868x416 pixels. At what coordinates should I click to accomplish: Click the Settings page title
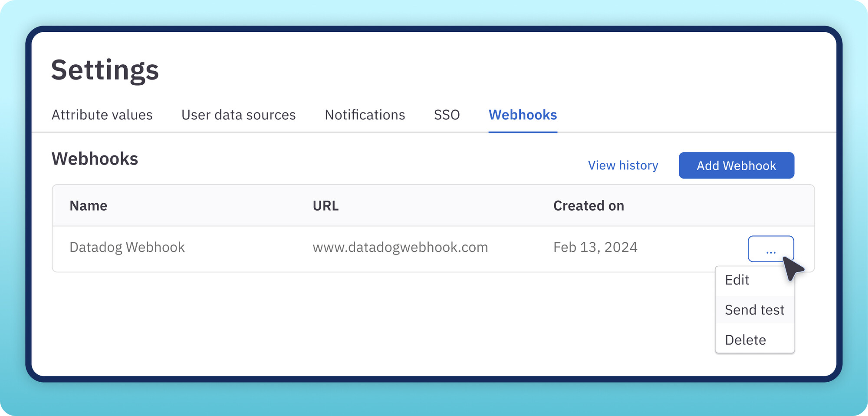coord(105,69)
